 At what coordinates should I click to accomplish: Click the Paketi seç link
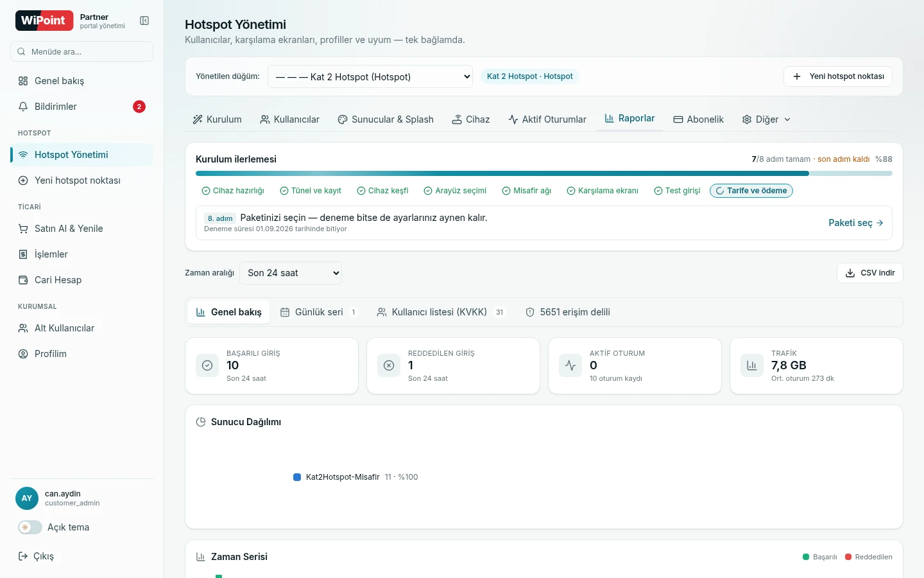(856, 223)
